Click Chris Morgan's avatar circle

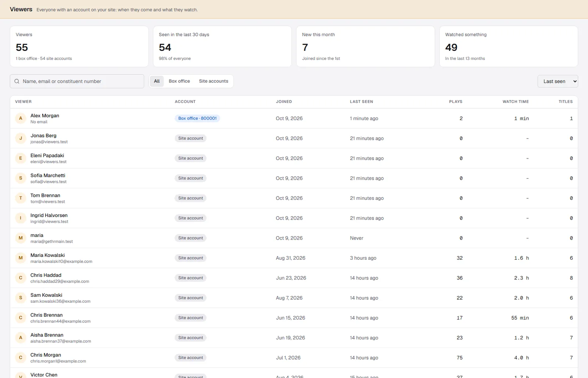pyautogui.click(x=21, y=357)
